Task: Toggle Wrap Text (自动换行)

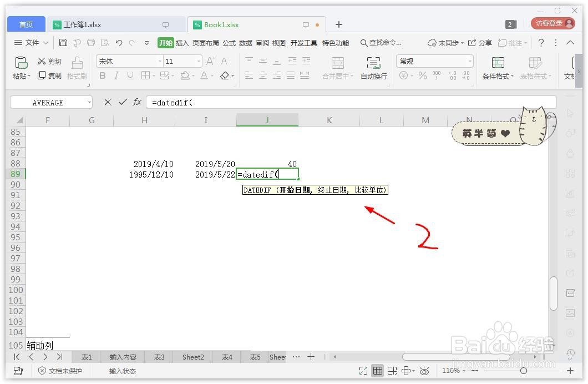Action: point(374,68)
